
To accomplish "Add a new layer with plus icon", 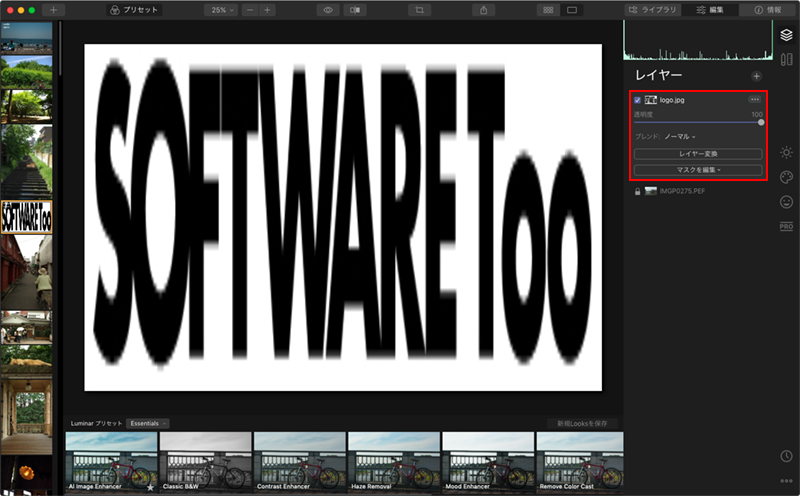I will (756, 76).
